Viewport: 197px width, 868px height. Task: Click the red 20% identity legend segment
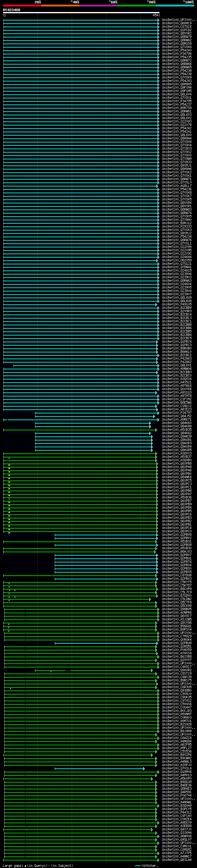[22, 6]
